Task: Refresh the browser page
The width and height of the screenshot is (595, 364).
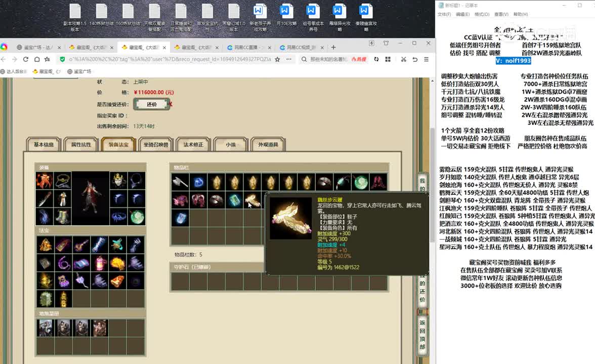Action: (x=26, y=59)
